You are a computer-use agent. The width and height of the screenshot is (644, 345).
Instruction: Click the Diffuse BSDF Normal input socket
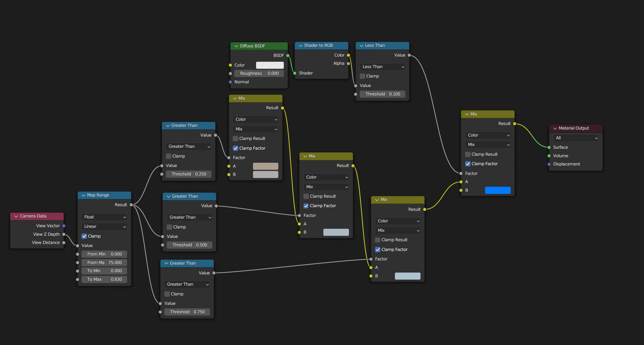pos(230,82)
